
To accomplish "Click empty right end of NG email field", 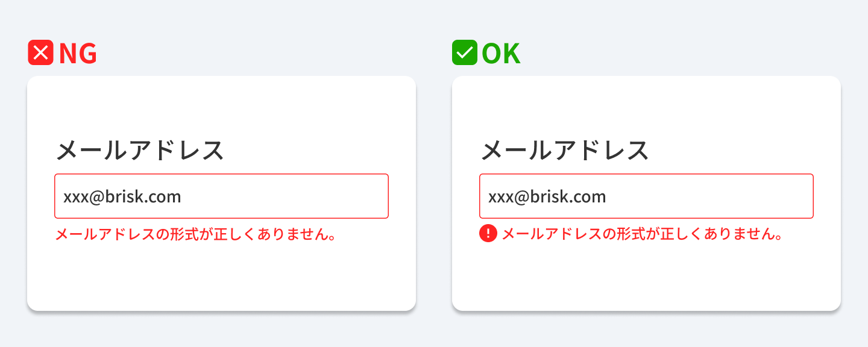I will [x=350, y=196].
